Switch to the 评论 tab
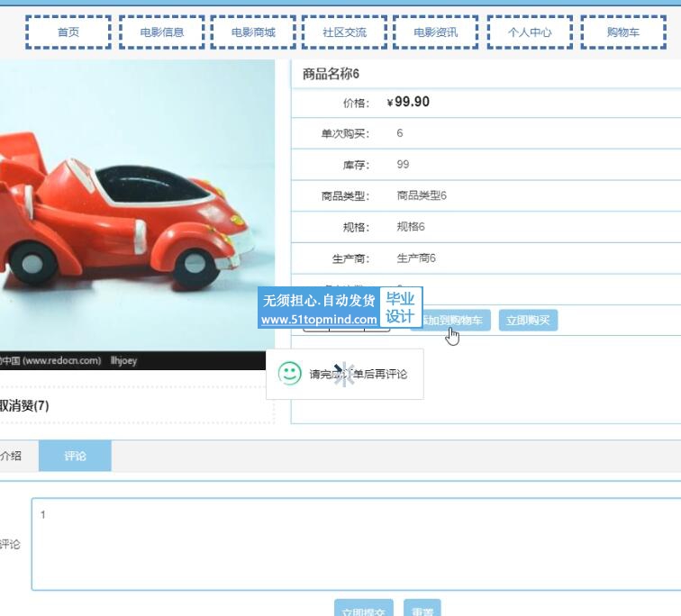This screenshot has height=616, width=681. pos(75,456)
